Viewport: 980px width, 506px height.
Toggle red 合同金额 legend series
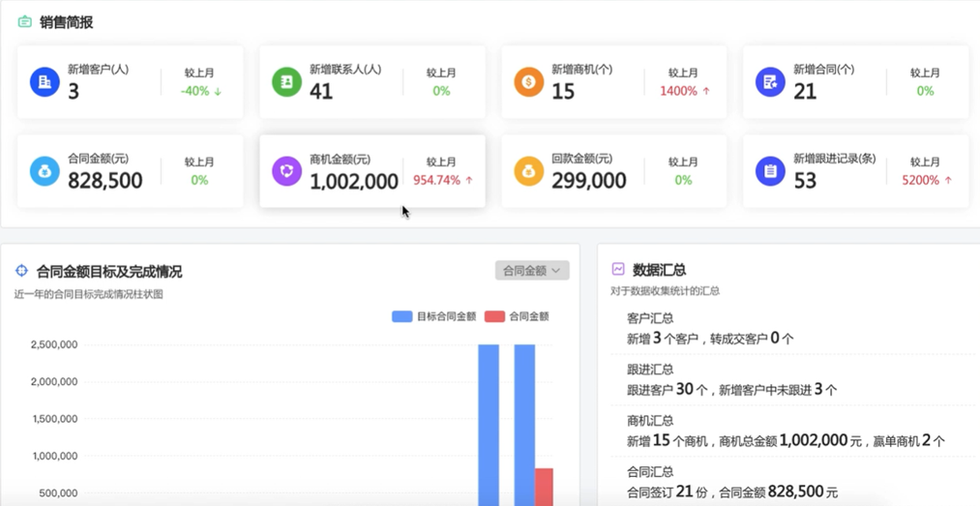pos(517,316)
